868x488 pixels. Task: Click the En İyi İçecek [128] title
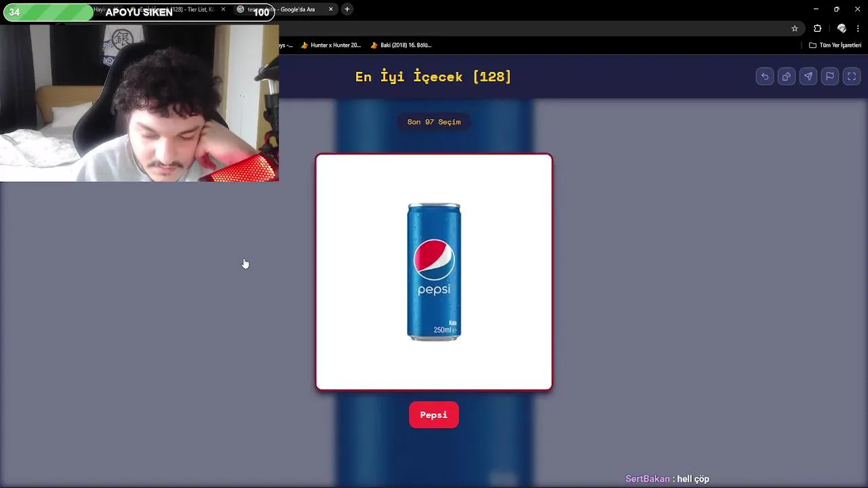(x=433, y=77)
